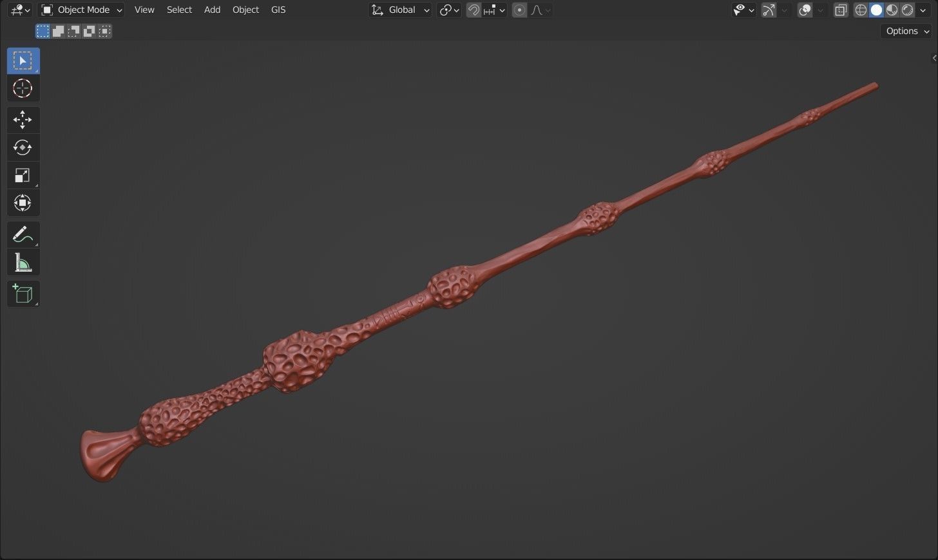Click the GIS menu item
The image size is (938, 560).
[x=278, y=10]
